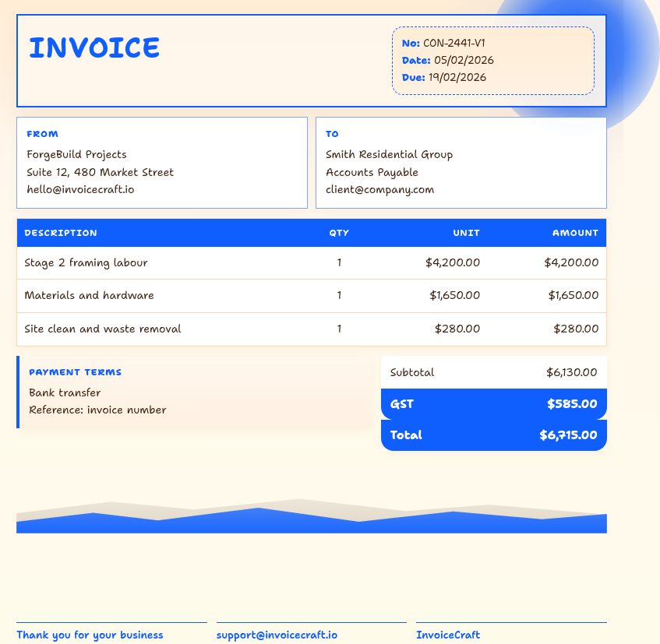The width and height of the screenshot is (660, 644).
Task: Select Materials and hardware description
Action: [x=90, y=296]
